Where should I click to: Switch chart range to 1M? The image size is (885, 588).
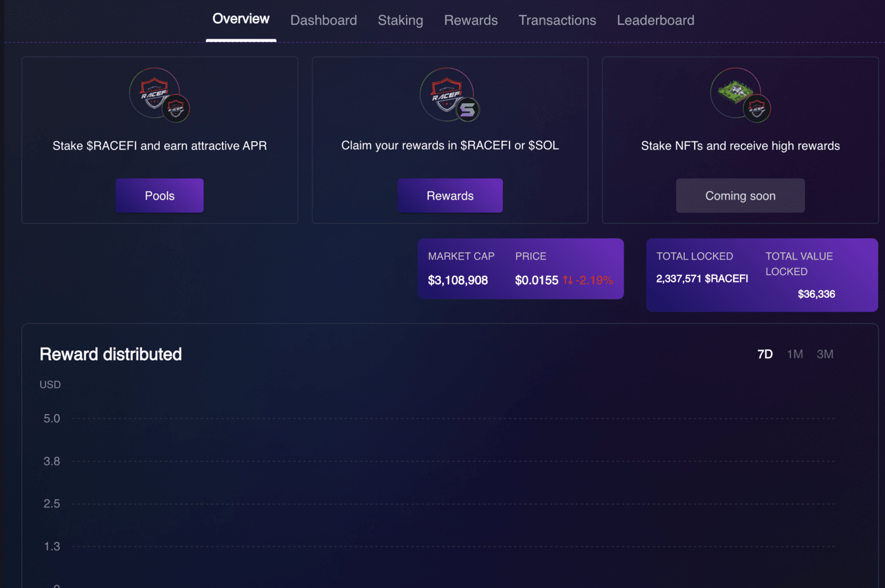(795, 354)
